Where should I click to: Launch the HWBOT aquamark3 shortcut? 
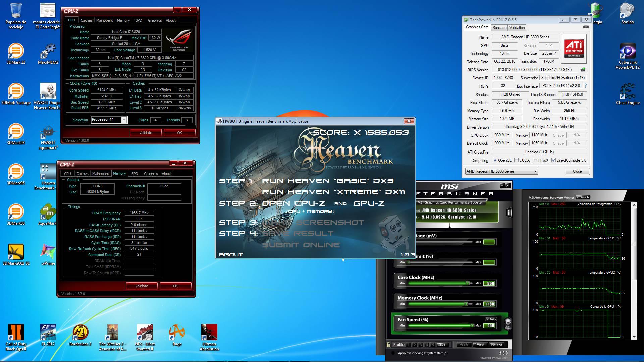48,136
